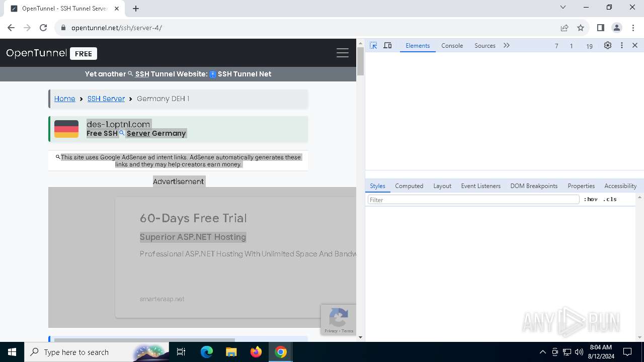
Task: Open the Accessibility pane tab
Action: pyautogui.click(x=620, y=186)
